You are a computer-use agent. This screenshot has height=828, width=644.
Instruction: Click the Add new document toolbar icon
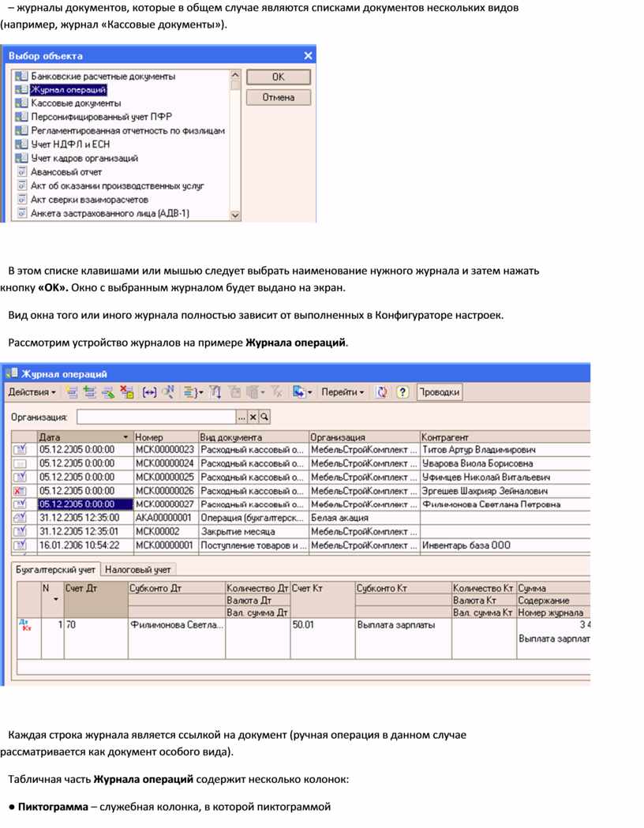click(72, 392)
